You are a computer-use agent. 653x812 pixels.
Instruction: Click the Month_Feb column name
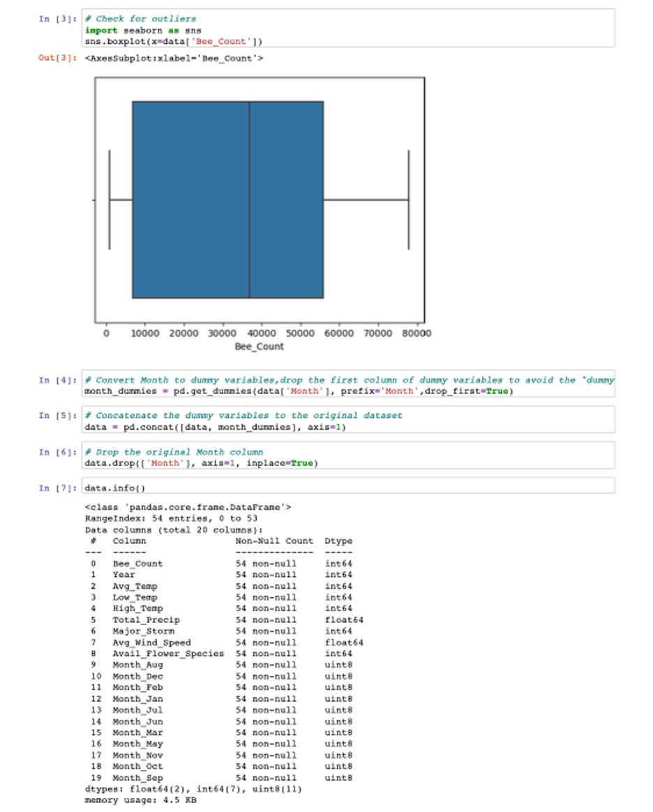[137, 688]
